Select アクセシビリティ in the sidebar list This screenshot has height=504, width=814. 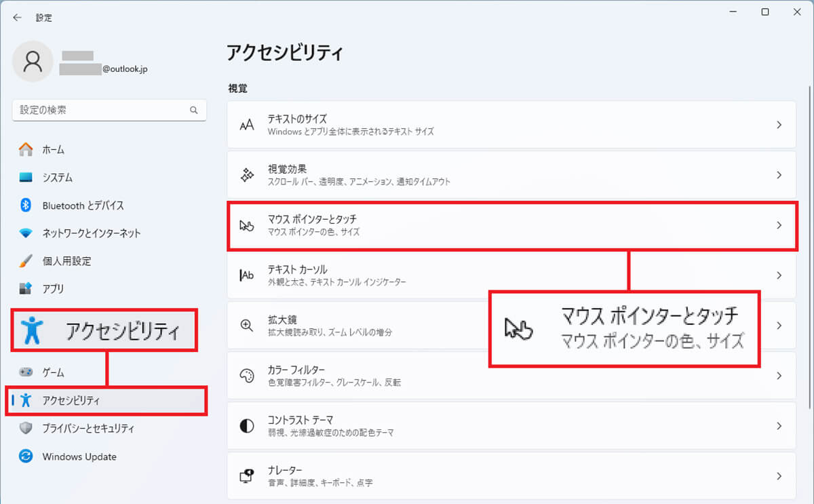click(x=106, y=401)
